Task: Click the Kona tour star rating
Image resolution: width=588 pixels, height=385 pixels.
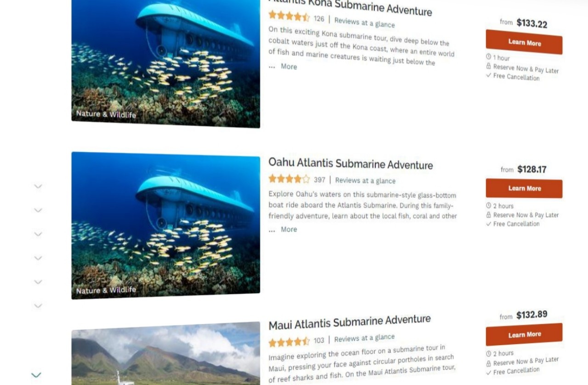Action: [x=289, y=17]
